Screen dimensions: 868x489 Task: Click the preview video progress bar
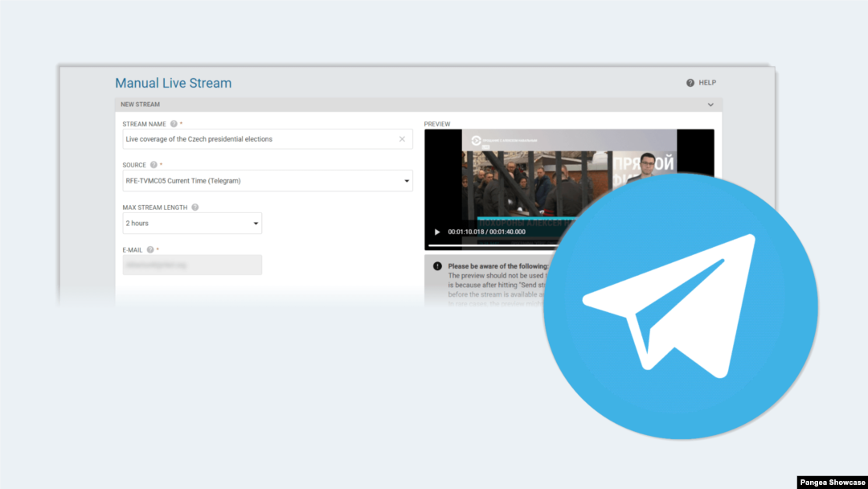pos(490,244)
